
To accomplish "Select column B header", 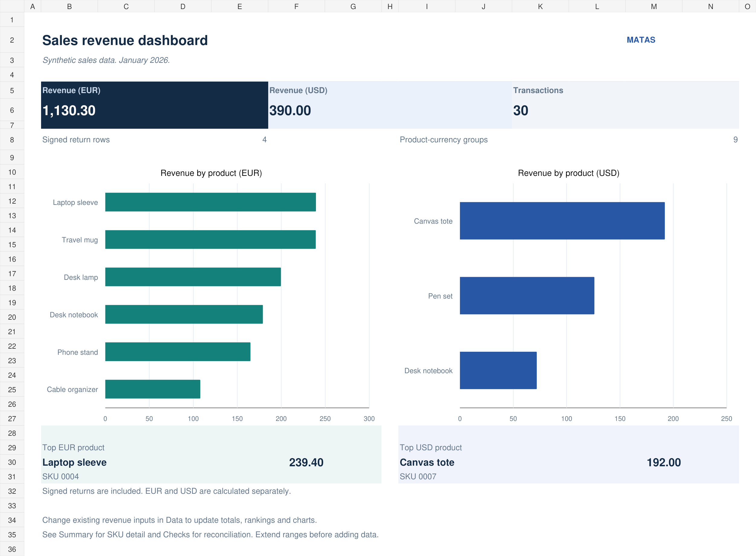I will pos(69,6).
